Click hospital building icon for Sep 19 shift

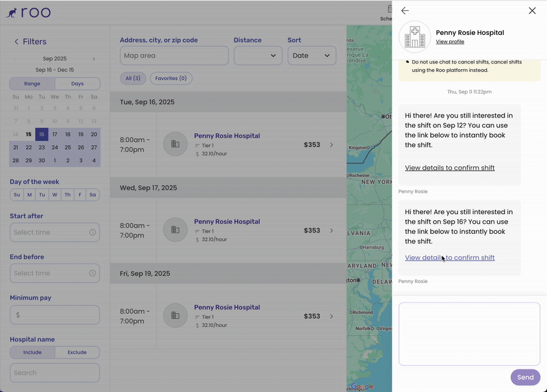point(176,315)
